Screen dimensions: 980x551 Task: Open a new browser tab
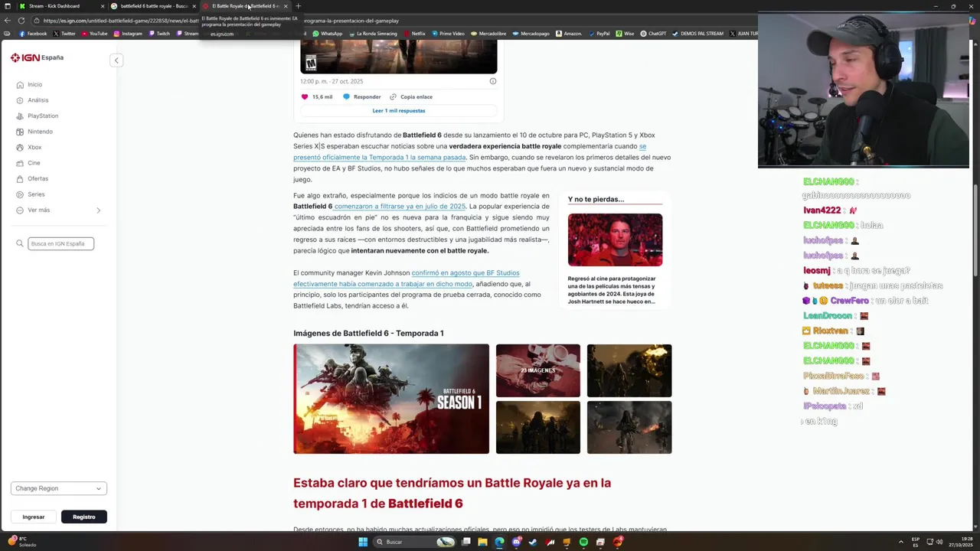[x=298, y=6]
